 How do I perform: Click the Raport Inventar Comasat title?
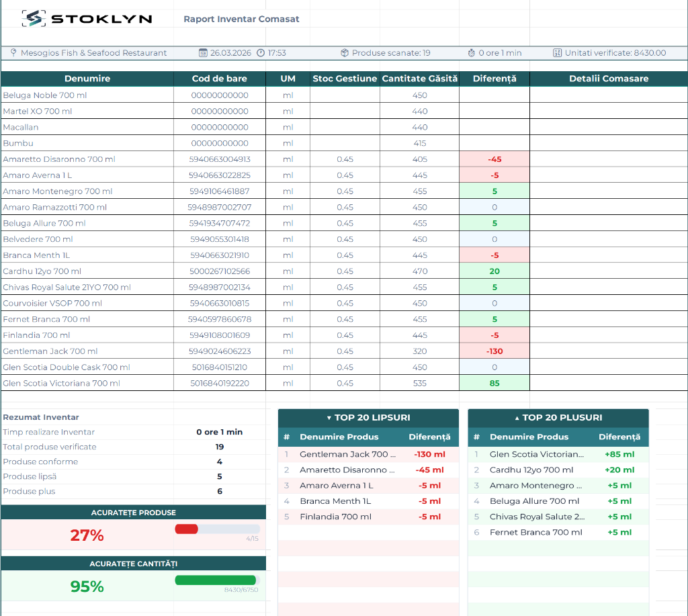241,19
